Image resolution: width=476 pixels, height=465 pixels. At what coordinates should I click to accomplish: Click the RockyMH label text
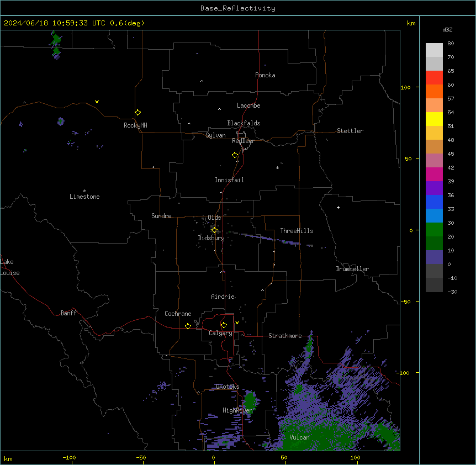click(x=135, y=125)
